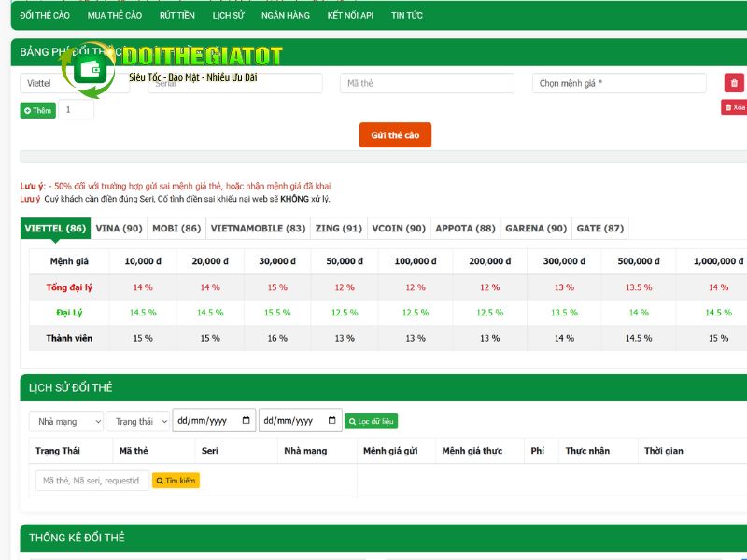Open NGÂN HÀNG menu item

(x=286, y=15)
